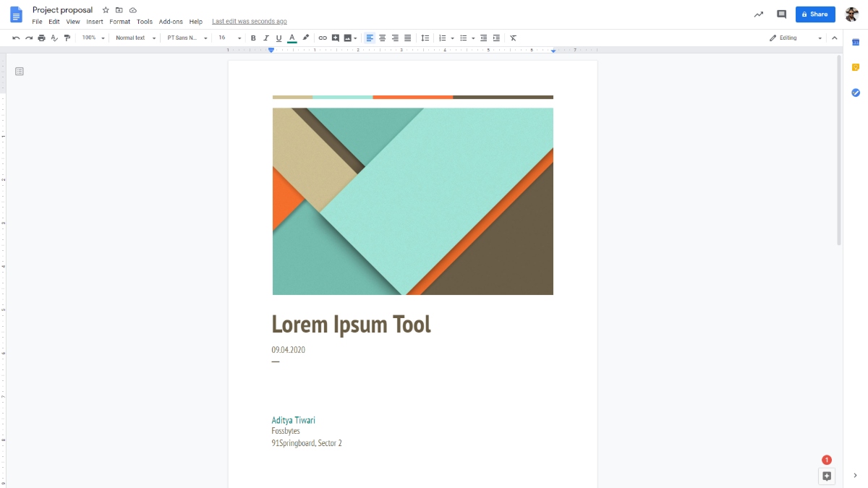Open the zoom level dropdown
Screen dimensions: 868x488
point(91,38)
